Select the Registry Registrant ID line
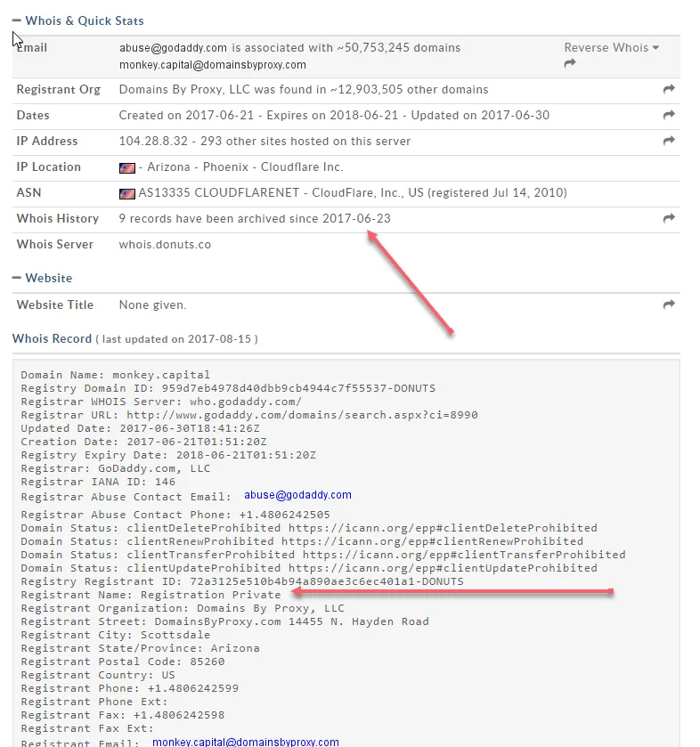 click(242, 581)
